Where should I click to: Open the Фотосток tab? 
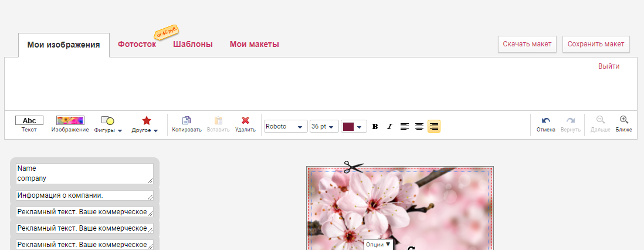[x=137, y=45]
